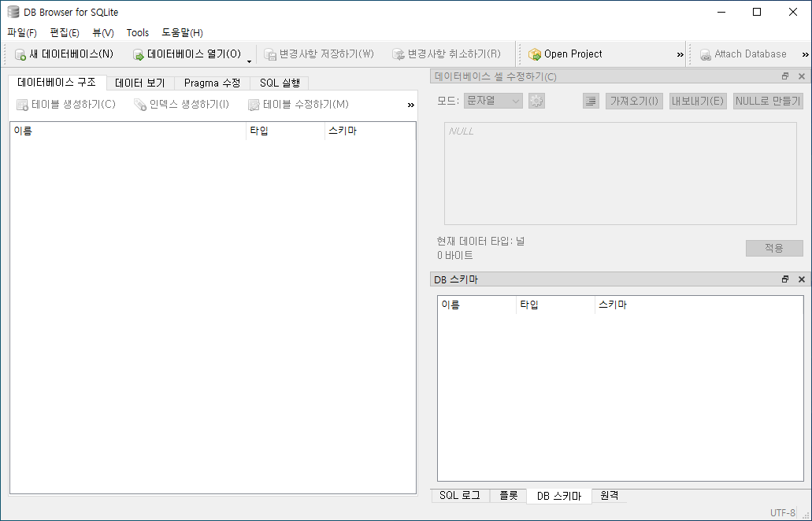Click inside the NULL cell text area
Viewport: 812px width, 521px height.
tap(621, 173)
